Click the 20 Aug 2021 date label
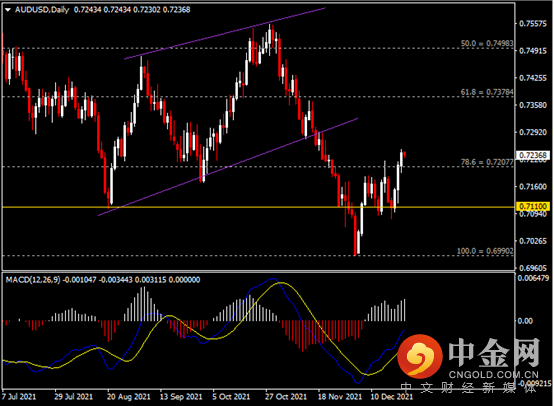Screen dimensions: 554x406 (x=129, y=397)
